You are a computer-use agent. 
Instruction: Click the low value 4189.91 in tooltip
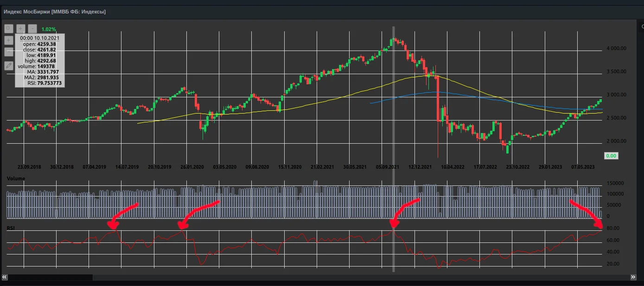coord(47,55)
